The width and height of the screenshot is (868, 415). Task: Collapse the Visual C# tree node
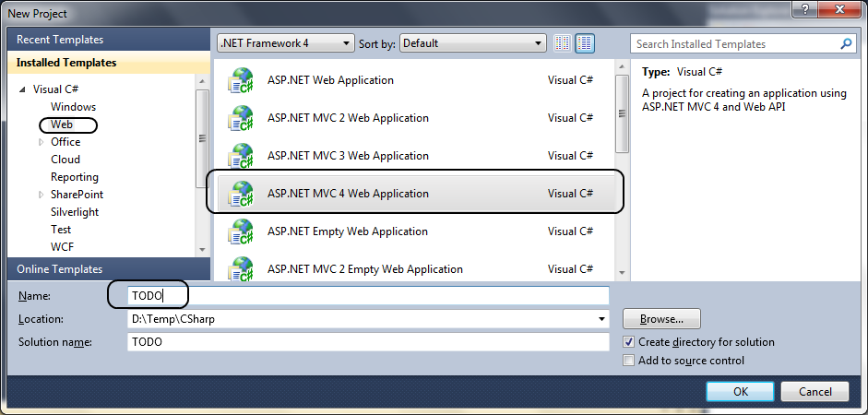click(x=23, y=89)
